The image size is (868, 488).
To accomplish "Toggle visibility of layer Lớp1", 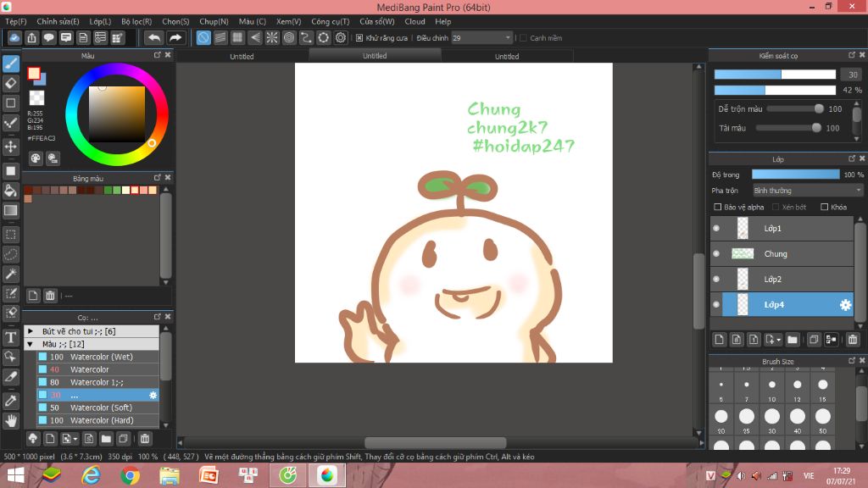I will (716, 229).
